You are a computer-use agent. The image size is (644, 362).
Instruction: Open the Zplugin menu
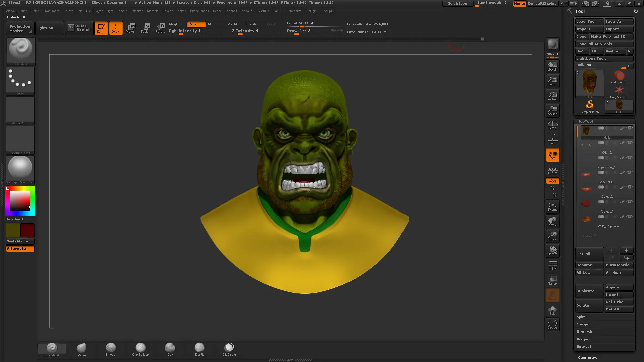point(311,11)
